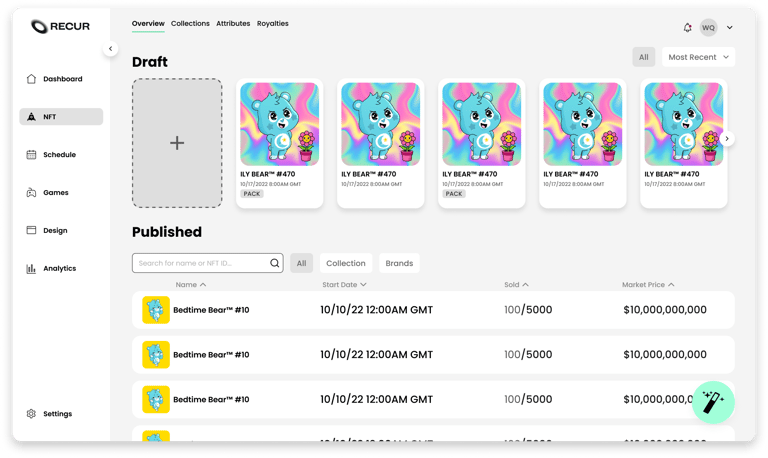Click the RECUR logo
The width and height of the screenshot is (768, 458).
pyautogui.click(x=60, y=26)
